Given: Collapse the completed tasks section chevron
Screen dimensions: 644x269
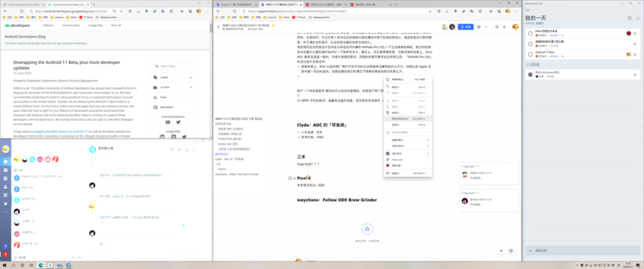Looking at the screenshot, I should click(x=528, y=65).
